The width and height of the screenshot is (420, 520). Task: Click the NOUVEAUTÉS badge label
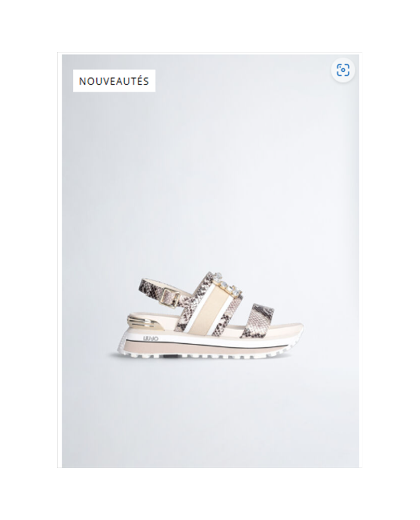pyautogui.click(x=114, y=81)
